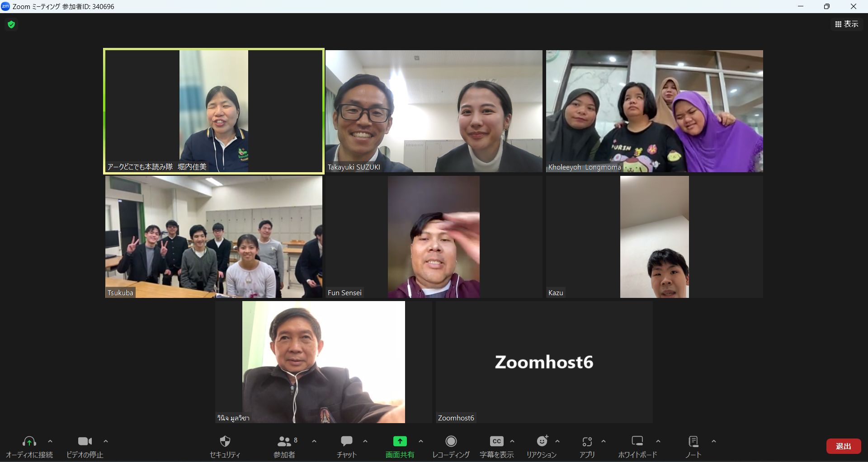This screenshot has height=462, width=868.
Task: Expand the participants options arrow
Action: [314, 441]
